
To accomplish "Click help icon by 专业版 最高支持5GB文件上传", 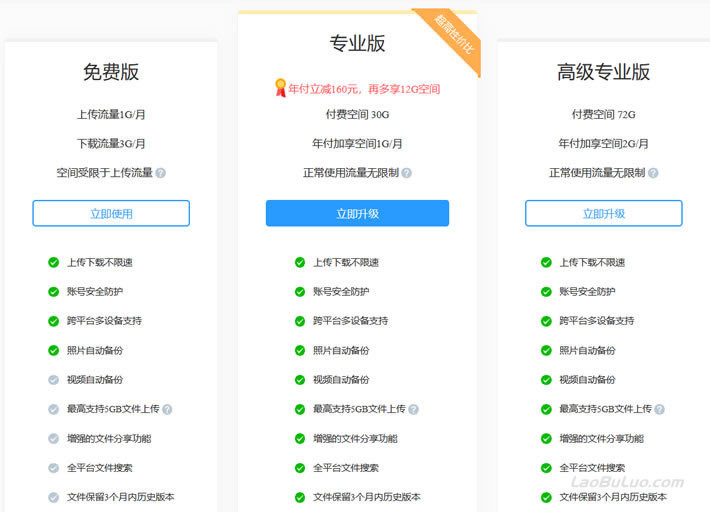I will (413, 409).
